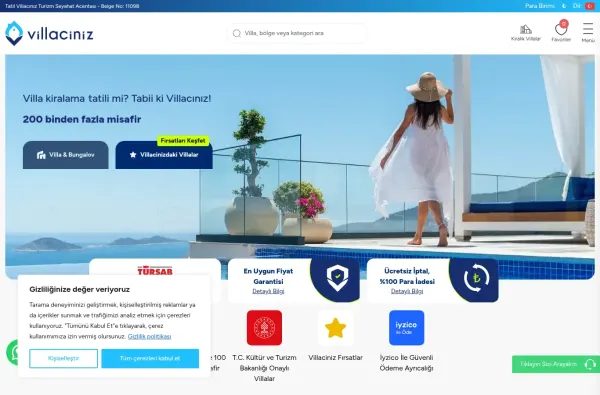Click the lira refund cycle icon
Viewport: 600px width, 395px height.
click(476, 278)
